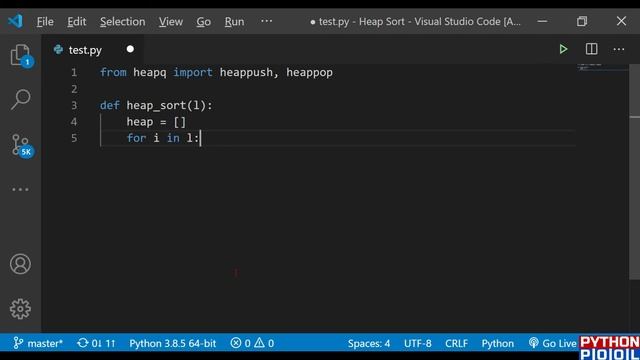Change CRLF end of line sequence

coord(456,343)
